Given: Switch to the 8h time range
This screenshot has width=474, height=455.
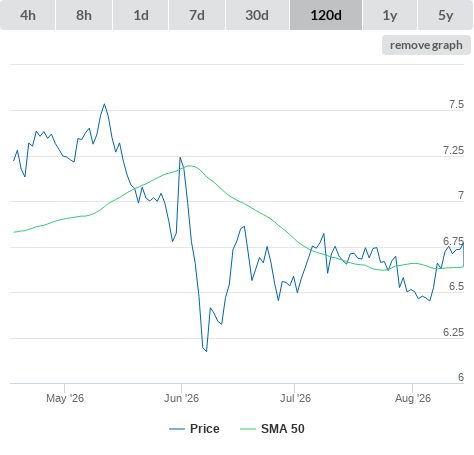Looking at the screenshot, I should tap(84, 15).
